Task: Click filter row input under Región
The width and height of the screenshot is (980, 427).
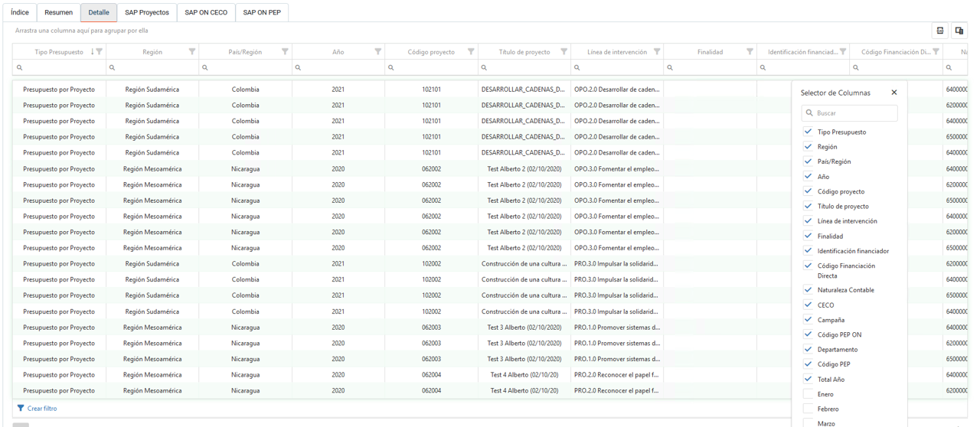Action: 152,67
